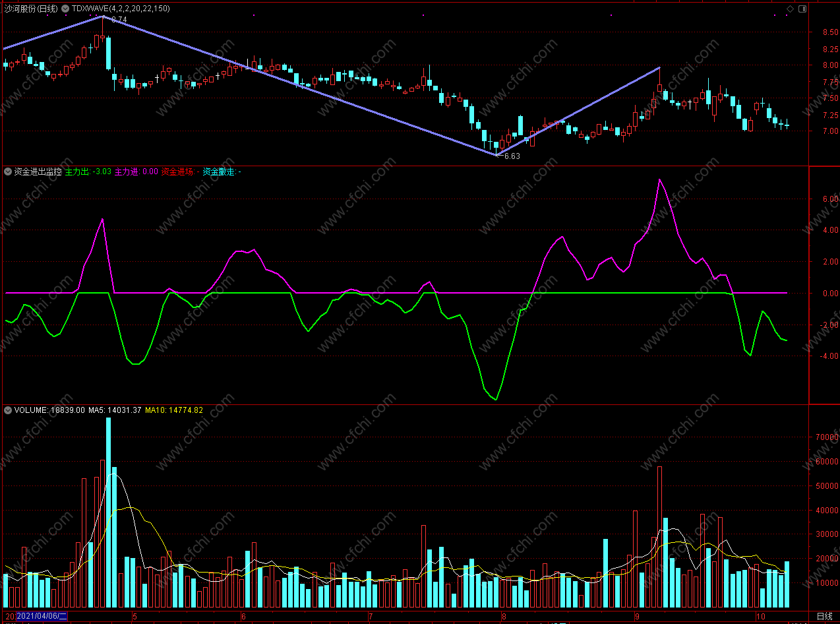Image resolution: width=840 pixels, height=624 pixels.
Task: Click the month 5 tick on time axis
Action: (135, 617)
